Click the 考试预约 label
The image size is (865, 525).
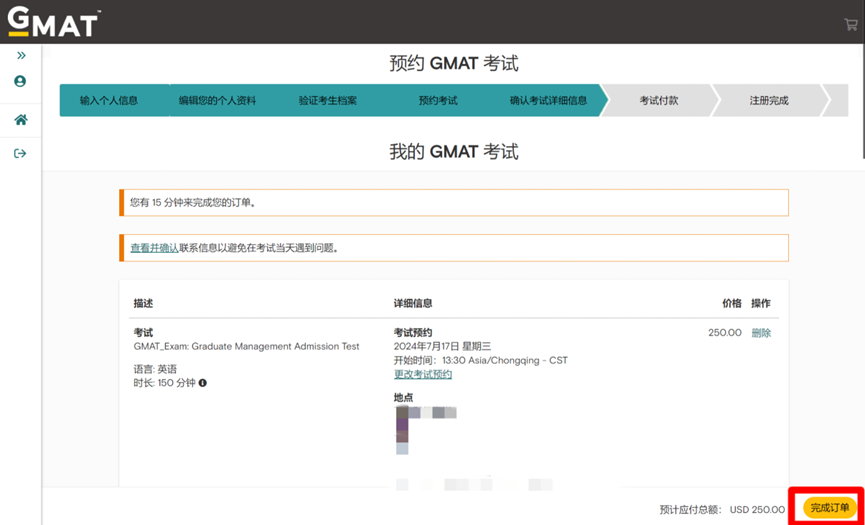point(413,333)
